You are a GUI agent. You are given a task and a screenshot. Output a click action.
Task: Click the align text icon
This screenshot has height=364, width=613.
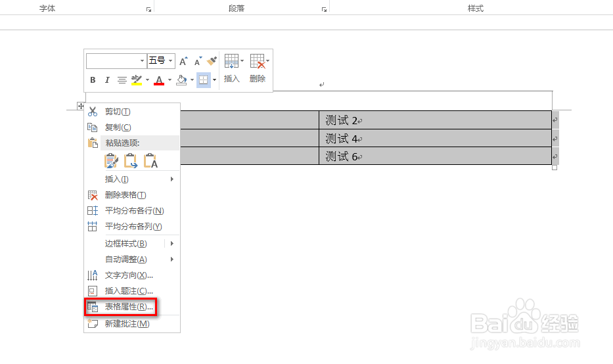(122, 80)
